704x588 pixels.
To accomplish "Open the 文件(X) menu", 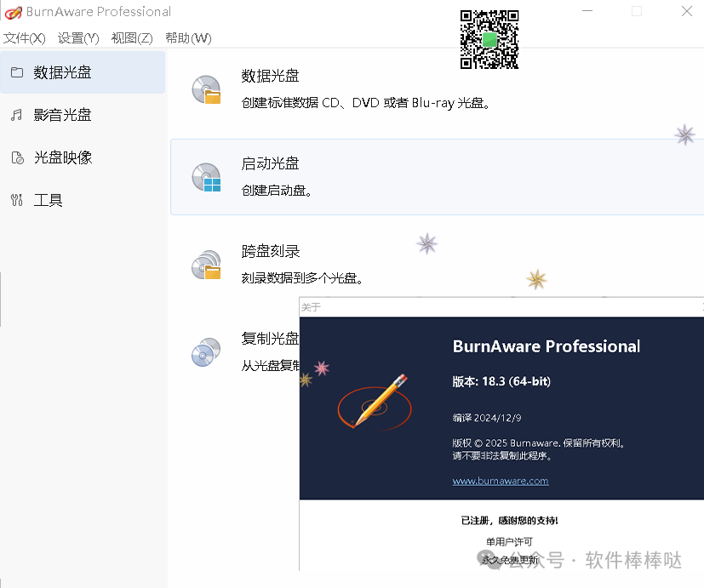I will [24, 38].
